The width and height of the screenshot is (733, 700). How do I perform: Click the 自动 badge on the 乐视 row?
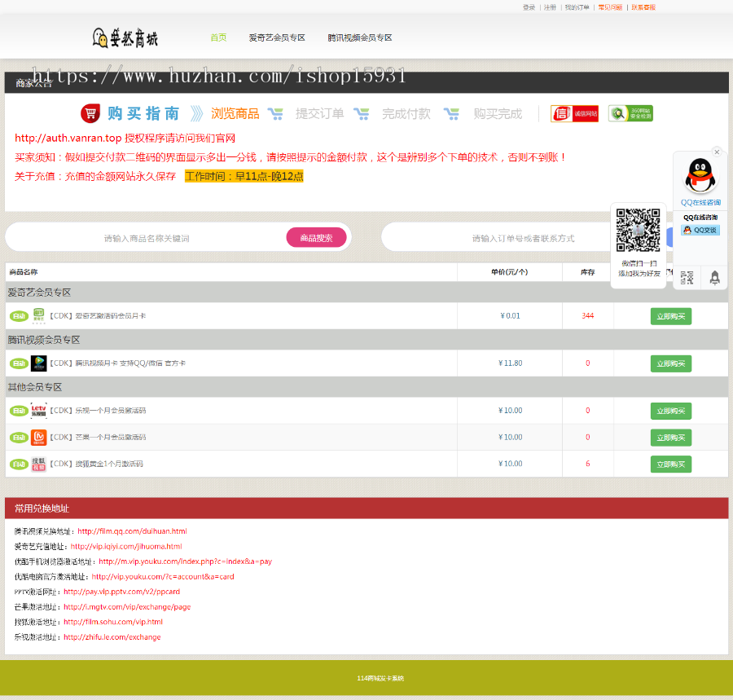pos(20,411)
